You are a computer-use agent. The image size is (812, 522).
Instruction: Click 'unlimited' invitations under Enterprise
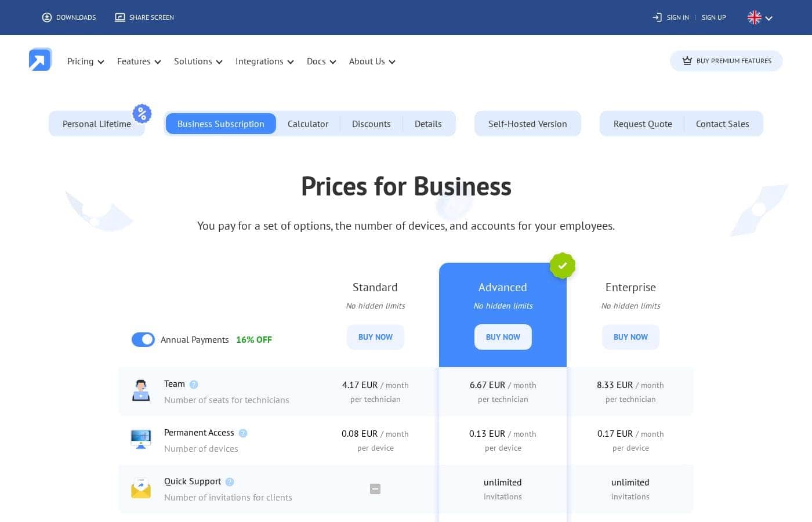point(630,483)
